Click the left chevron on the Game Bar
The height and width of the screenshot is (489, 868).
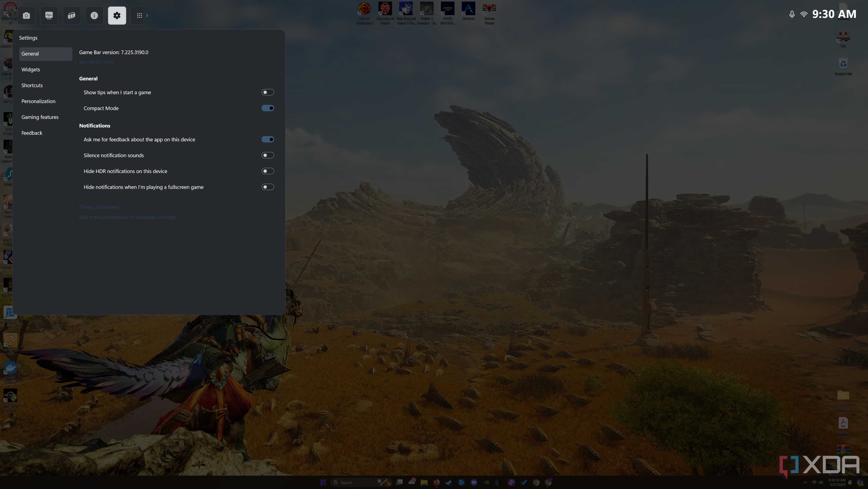[x=8, y=15]
